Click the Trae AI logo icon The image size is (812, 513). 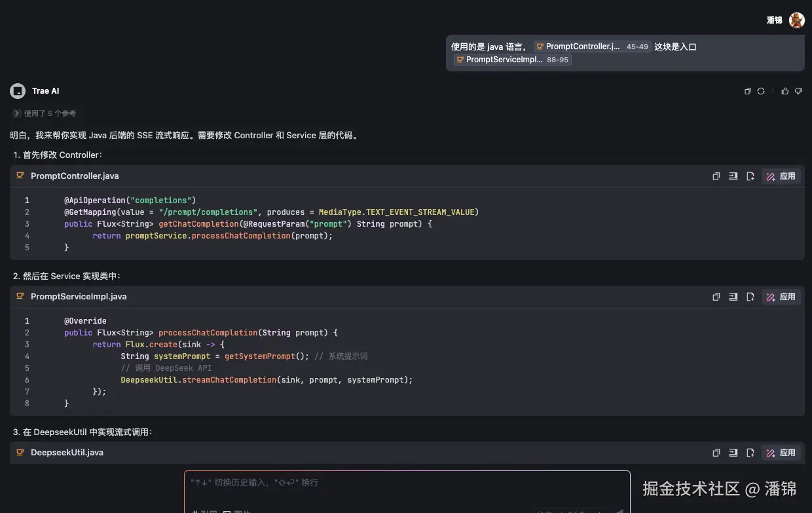[18, 91]
